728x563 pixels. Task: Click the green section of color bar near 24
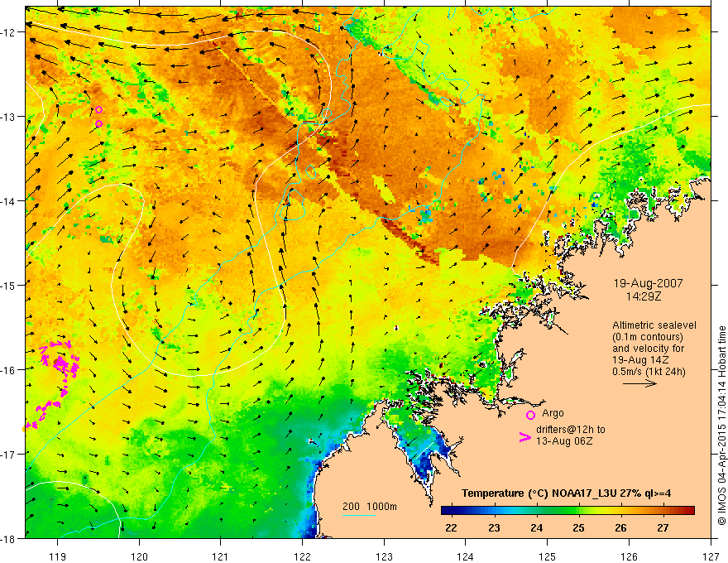pos(537,511)
